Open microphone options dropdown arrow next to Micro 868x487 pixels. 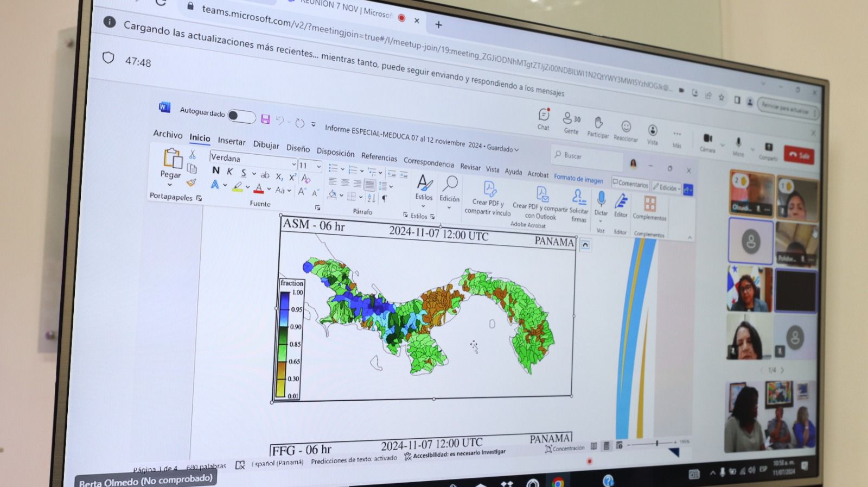tap(752, 149)
